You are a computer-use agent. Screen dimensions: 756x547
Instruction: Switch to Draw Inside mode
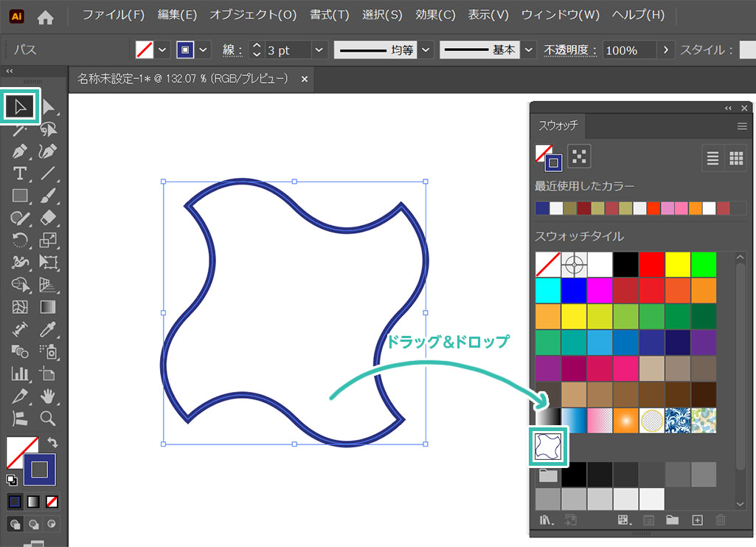[x=52, y=524]
